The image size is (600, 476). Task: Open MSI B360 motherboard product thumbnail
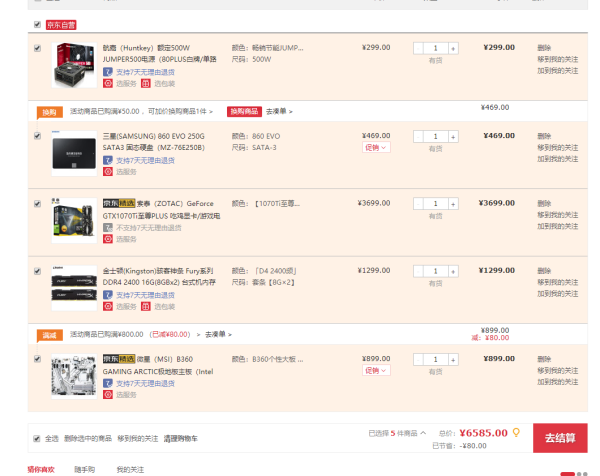tap(74, 376)
